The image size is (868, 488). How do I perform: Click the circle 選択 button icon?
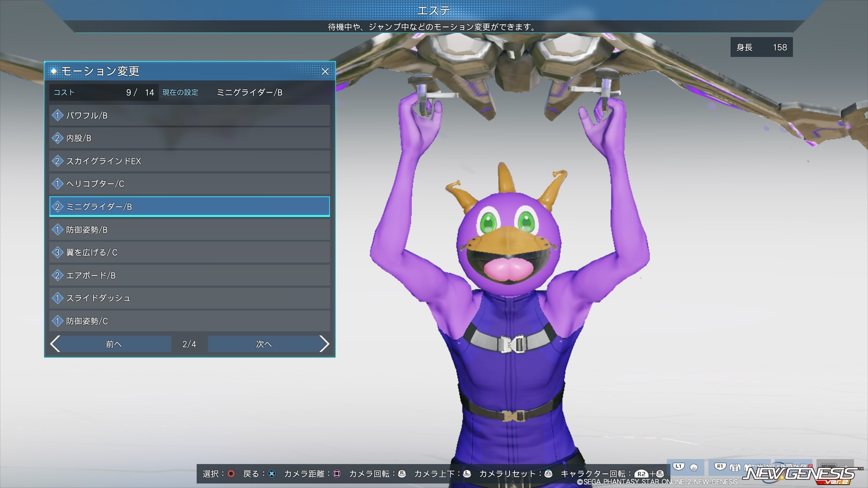tap(231, 474)
